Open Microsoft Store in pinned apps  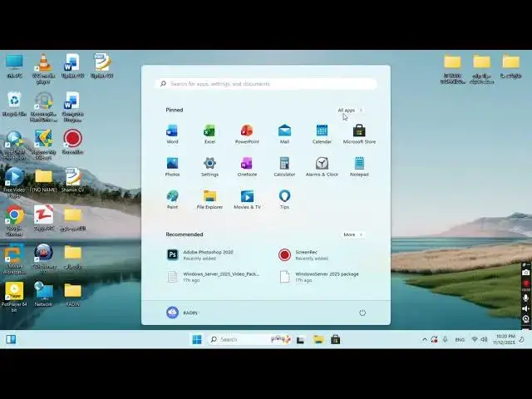click(359, 135)
